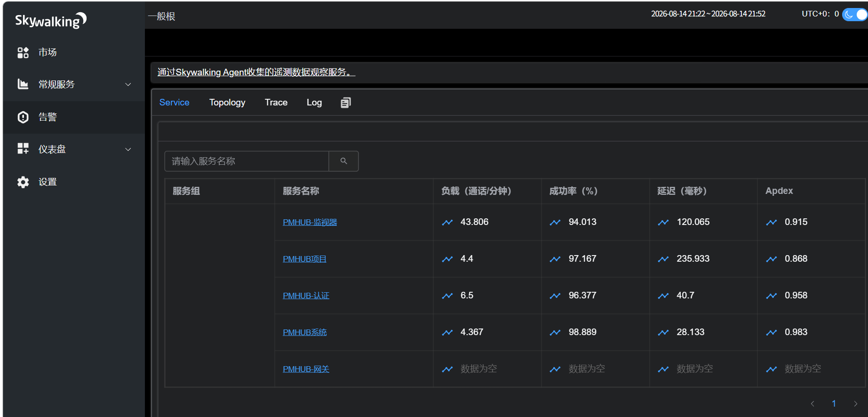Open settings gear icon in sidebar

[23, 182]
